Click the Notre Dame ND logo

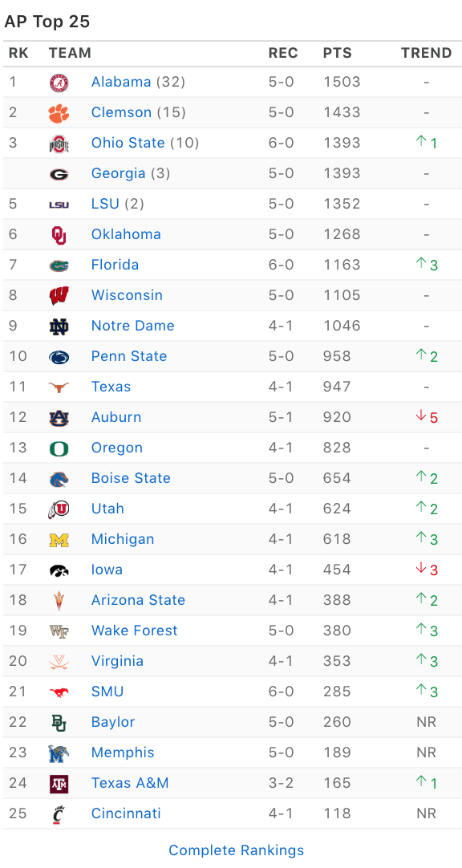(x=59, y=326)
